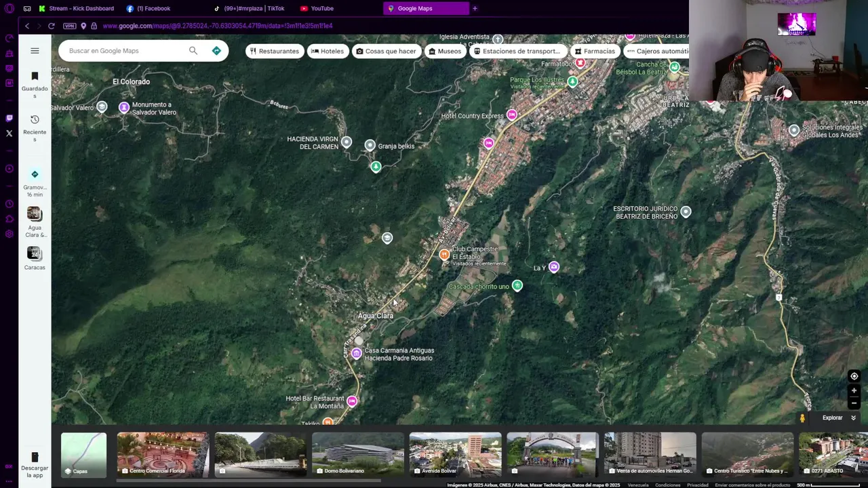Open the Recientes history icon
868x488 pixels.
(x=35, y=120)
